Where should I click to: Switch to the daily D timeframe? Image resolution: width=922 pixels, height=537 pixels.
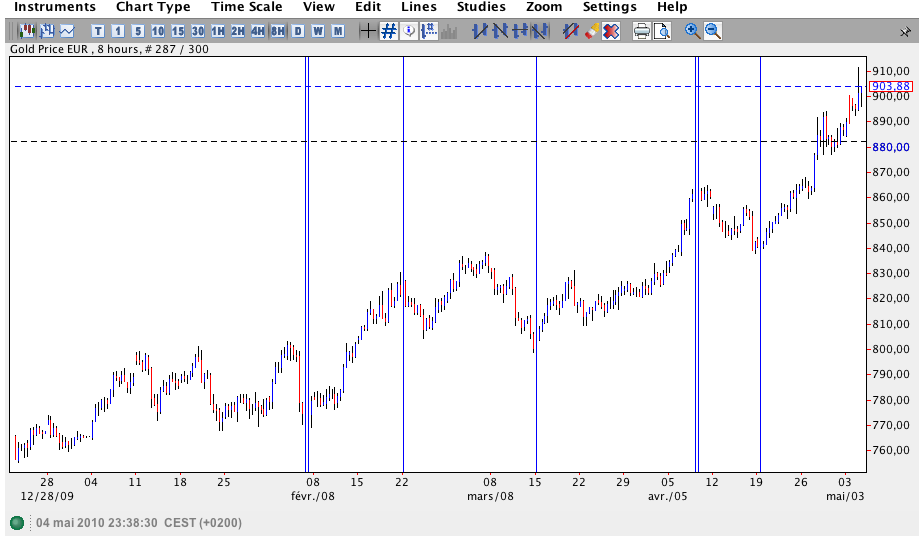pyautogui.click(x=298, y=31)
